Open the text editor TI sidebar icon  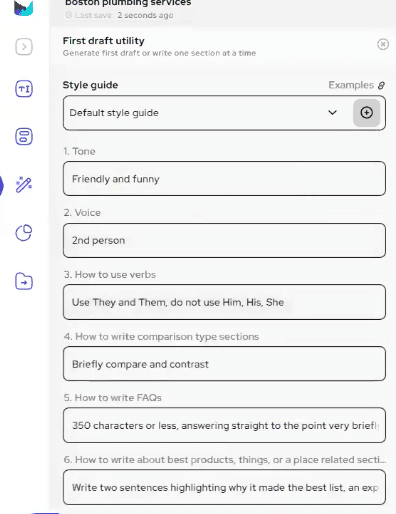pyautogui.click(x=24, y=89)
